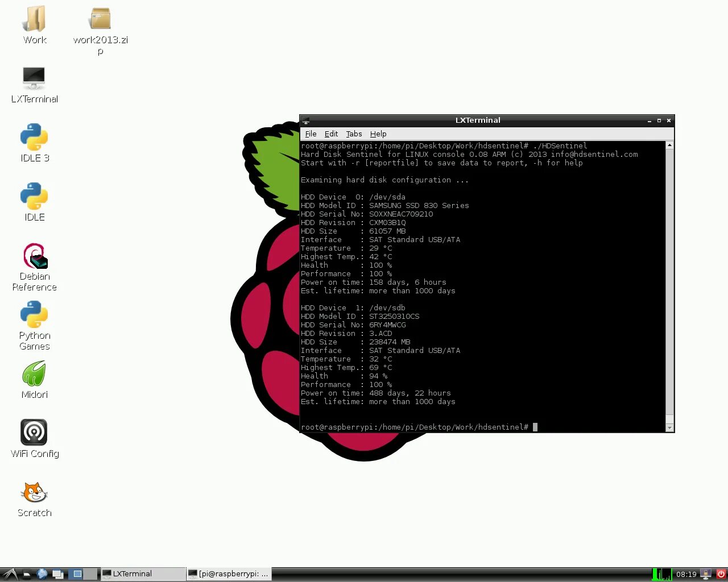728x582 pixels.
Task: Open the Edit menu in LXTerminal
Action: [331, 134]
